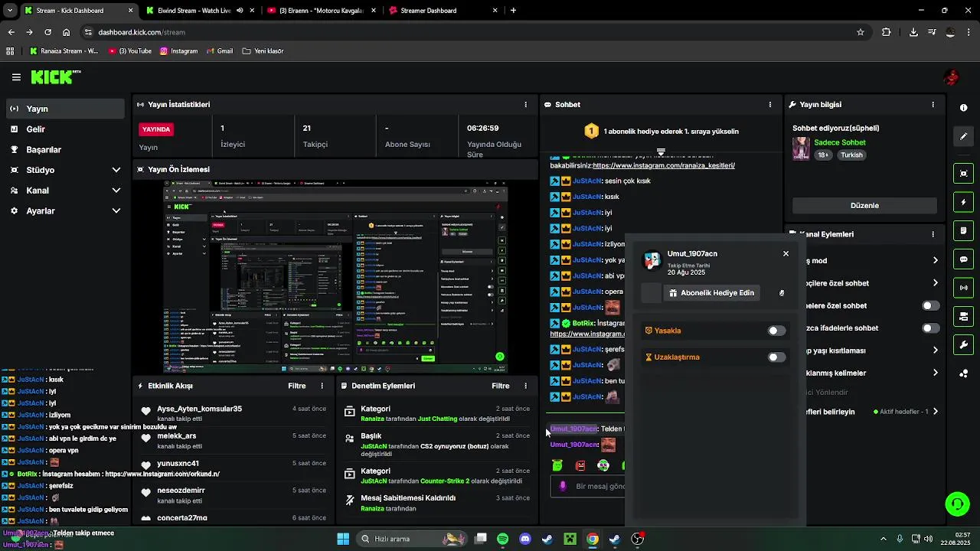Click the info icon in the right sidebar
This screenshot has width=980, height=551.
pos(963,108)
